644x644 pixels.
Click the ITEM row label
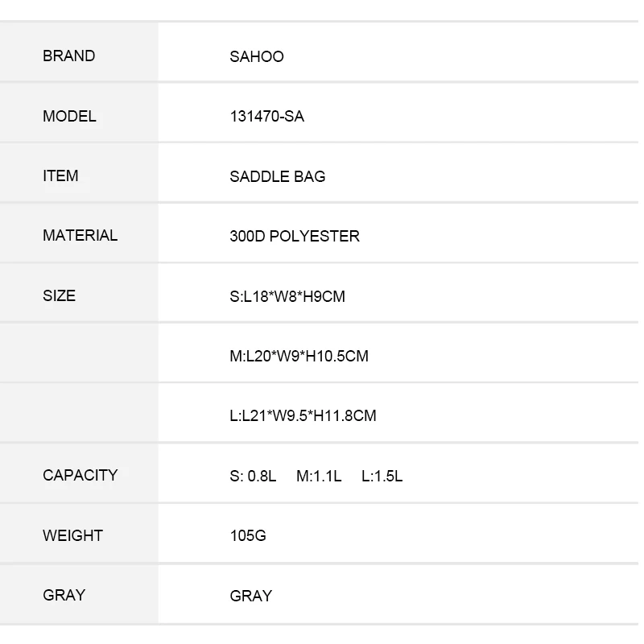tap(60, 176)
